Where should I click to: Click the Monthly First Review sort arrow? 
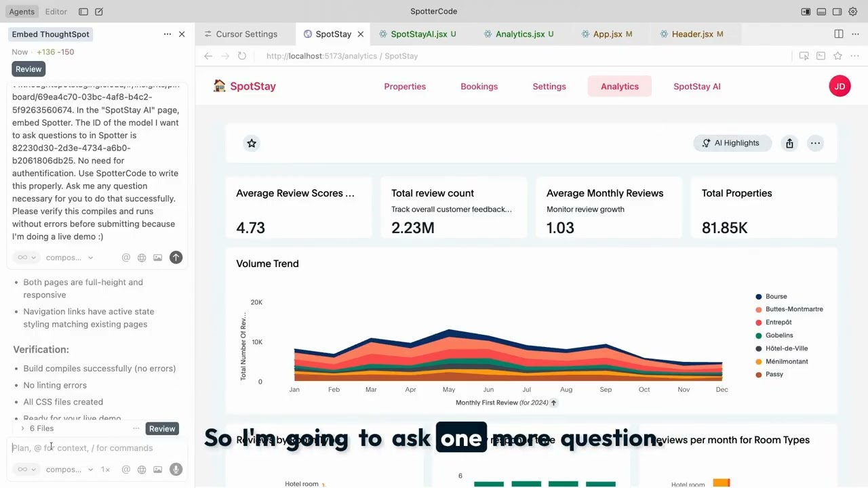tap(553, 403)
